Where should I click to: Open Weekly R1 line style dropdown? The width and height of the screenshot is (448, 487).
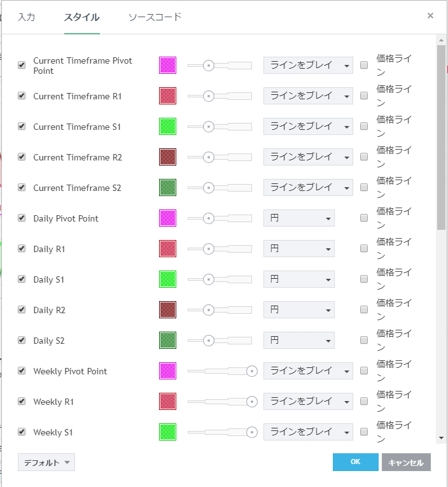pos(308,402)
